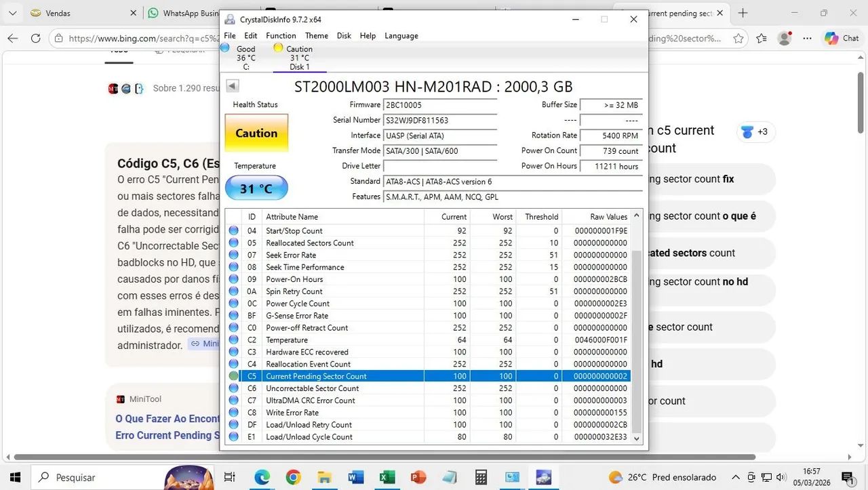Viewport: 868px width, 490px height.
Task: Click the Buffer Size value field
Action: click(x=610, y=105)
